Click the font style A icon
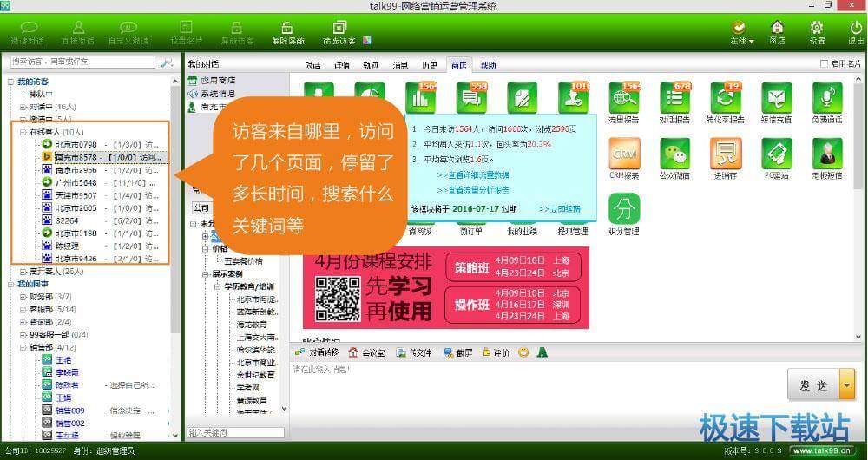 (x=542, y=352)
